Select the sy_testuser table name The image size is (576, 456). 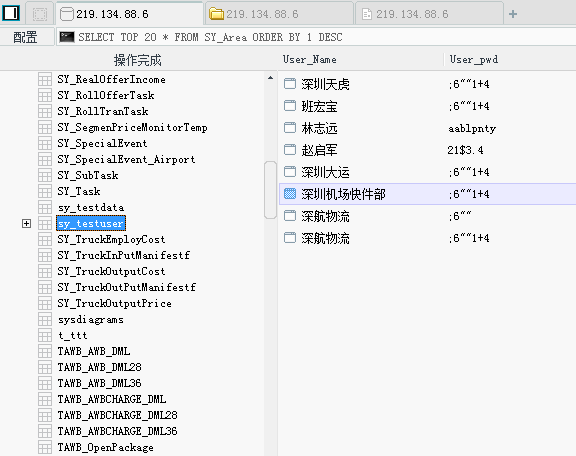91,223
